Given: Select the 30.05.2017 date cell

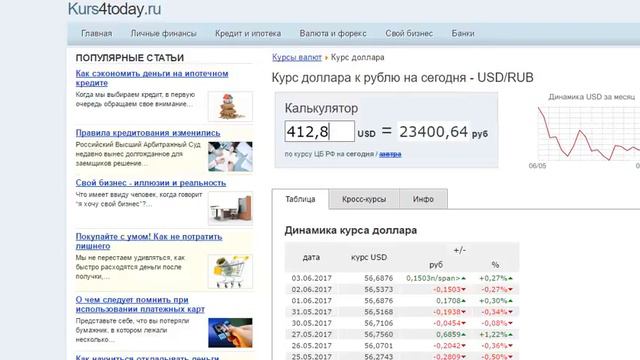Looking at the screenshot, I should coord(311,323).
